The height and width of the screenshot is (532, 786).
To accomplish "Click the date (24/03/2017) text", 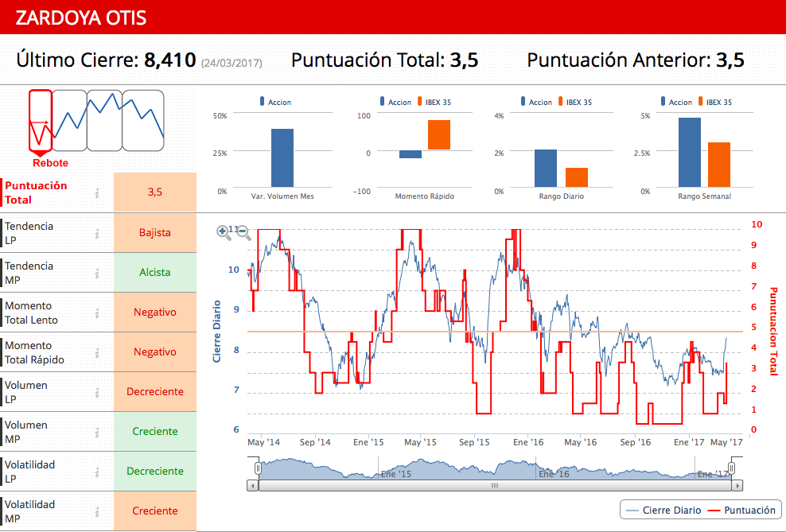I will click(232, 63).
